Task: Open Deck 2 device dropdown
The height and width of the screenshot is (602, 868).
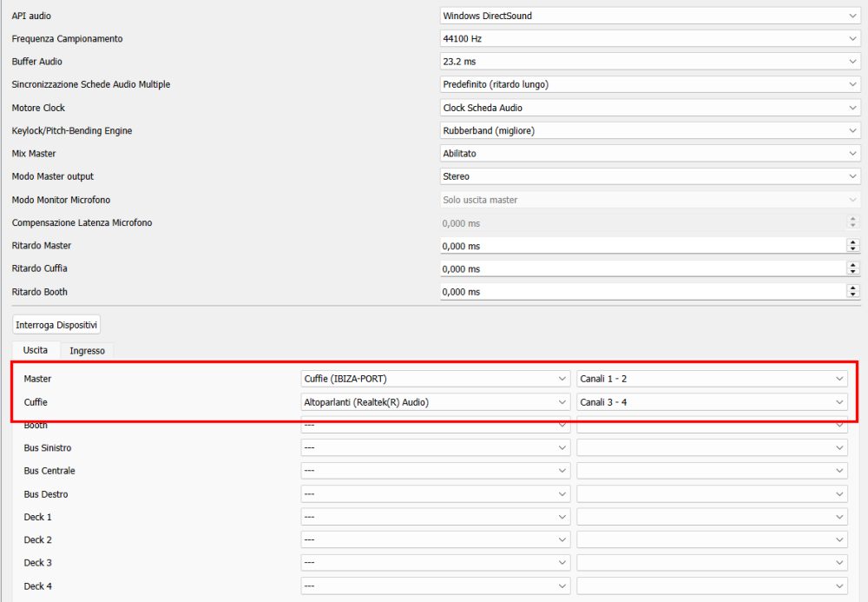Action: pyautogui.click(x=436, y=539)
